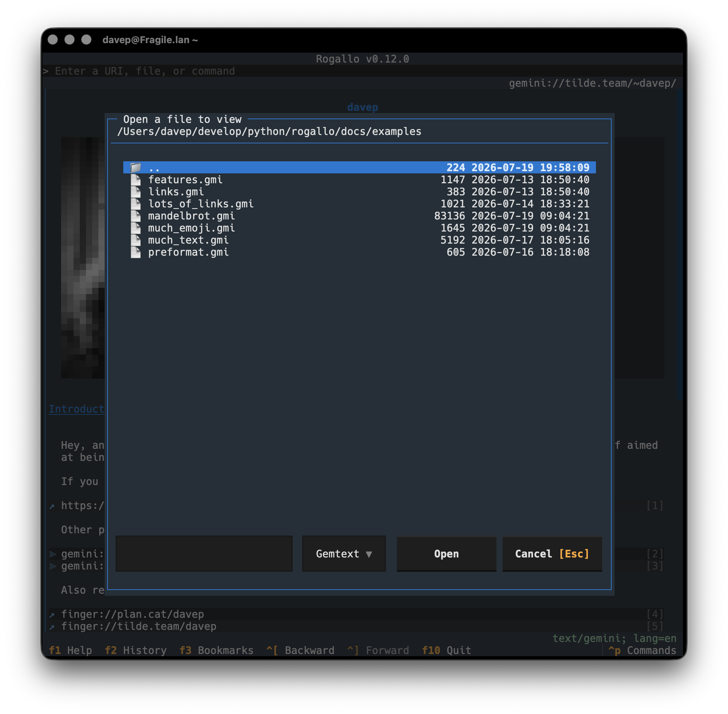
Task: Click ^] Forward in the footer
Action: click(x=378, y=650)
